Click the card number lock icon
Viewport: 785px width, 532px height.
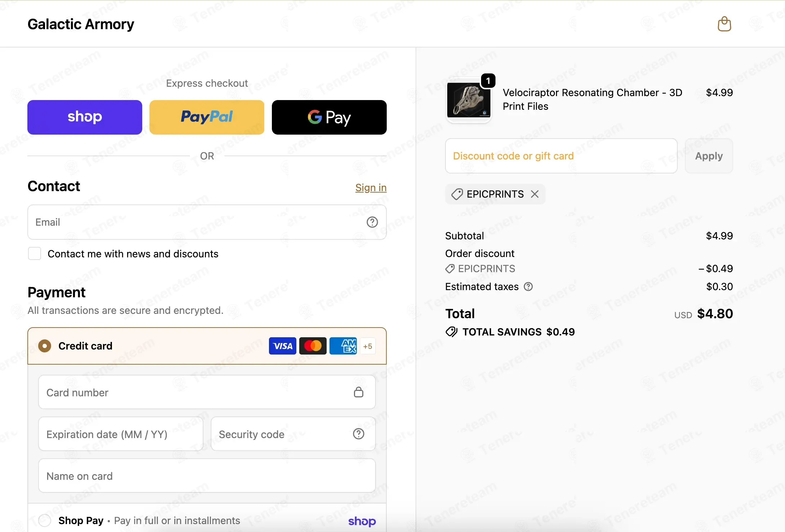(x=358, y=392)
